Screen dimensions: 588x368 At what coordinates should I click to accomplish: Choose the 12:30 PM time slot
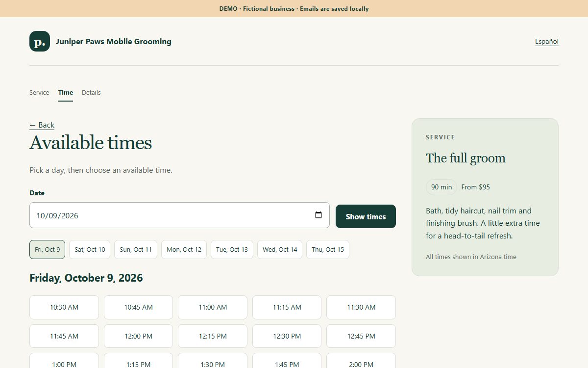287,336
